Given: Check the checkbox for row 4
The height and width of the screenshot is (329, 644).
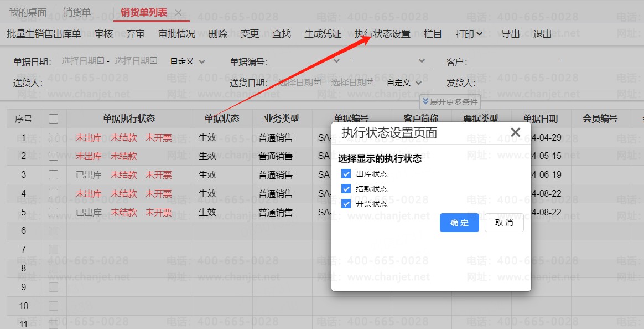Looking at the screenshot, I should [x=54, y=193].
